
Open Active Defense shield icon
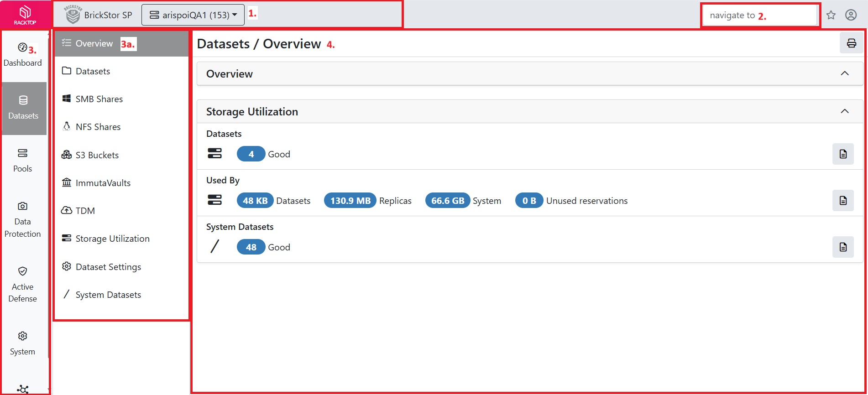[22, 271]
